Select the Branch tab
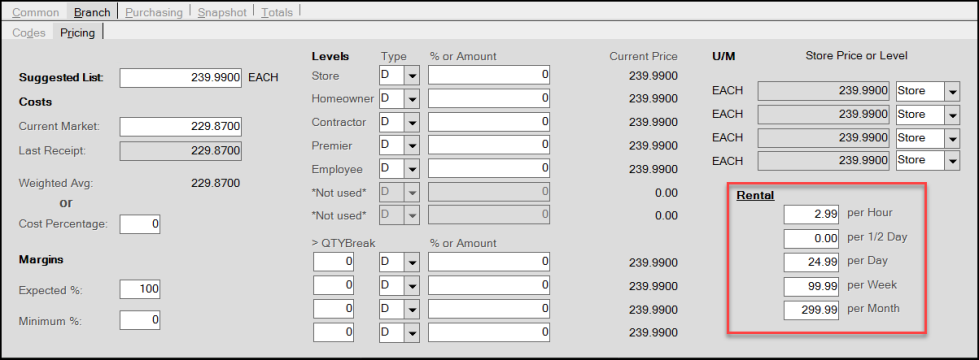979x360 pixels. click(92, 12)
